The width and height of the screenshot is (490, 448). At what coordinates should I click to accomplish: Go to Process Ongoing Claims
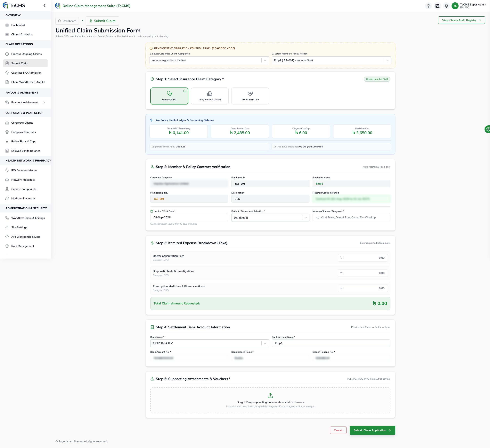pyautogui.click(x=25, y=54)
